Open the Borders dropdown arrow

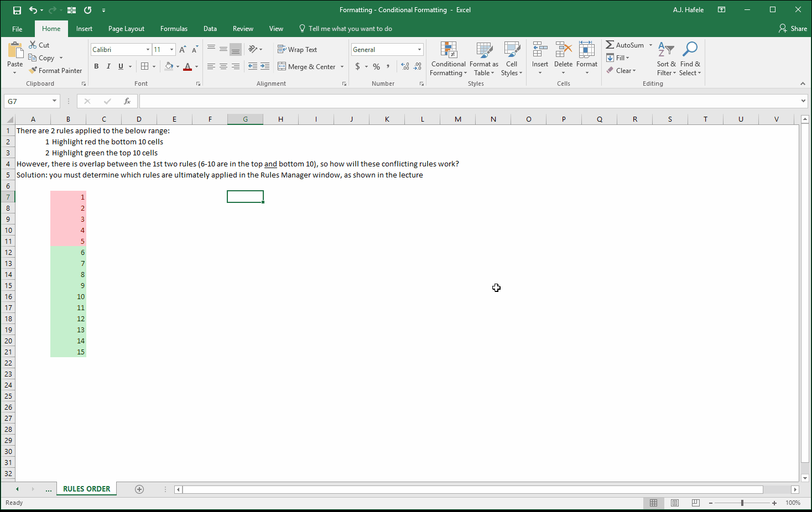tap(154, 66)
